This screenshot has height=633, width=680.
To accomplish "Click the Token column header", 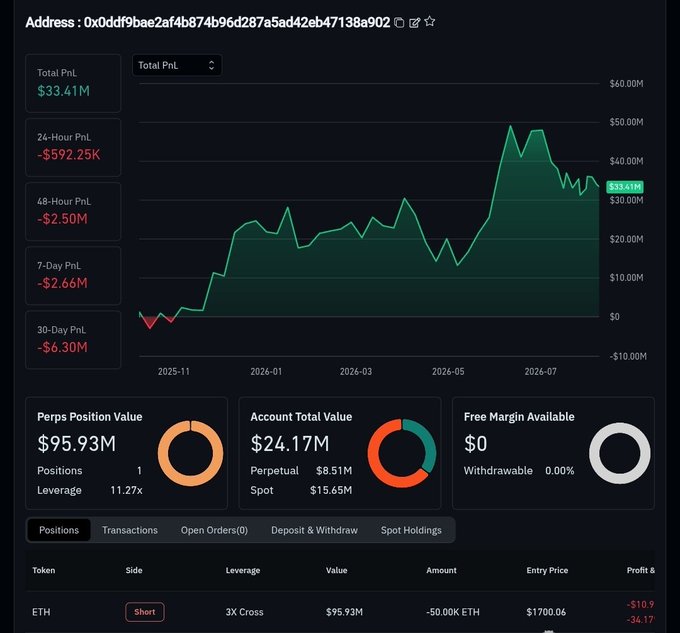I will coord(44,570).
